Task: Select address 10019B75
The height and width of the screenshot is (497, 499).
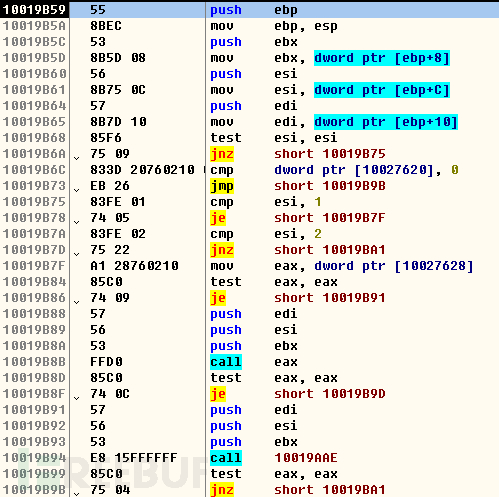Action: (34, 202)
